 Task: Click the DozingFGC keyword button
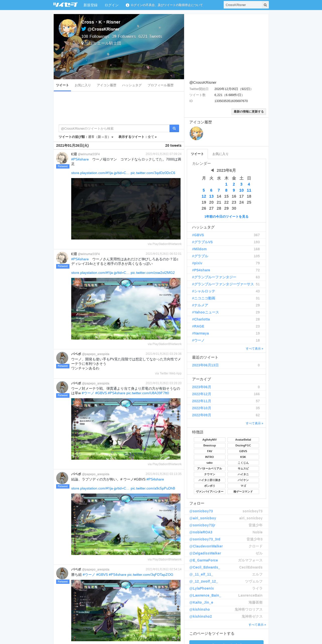click(x=243, y=445)
